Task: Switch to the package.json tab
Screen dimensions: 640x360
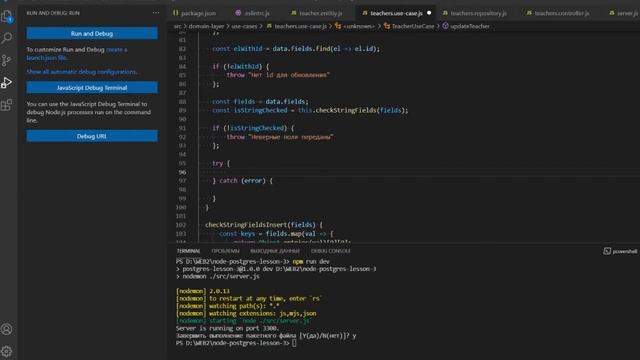Action: point(194,13)
